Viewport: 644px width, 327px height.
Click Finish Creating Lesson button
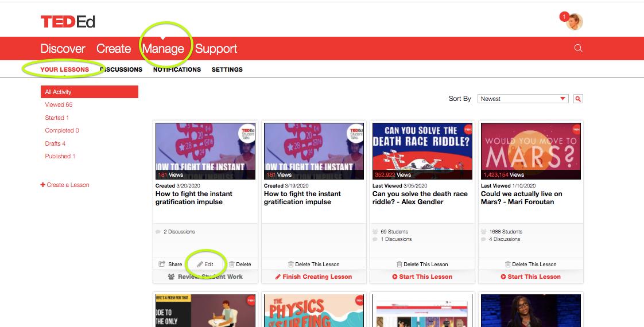coord(313,277)
